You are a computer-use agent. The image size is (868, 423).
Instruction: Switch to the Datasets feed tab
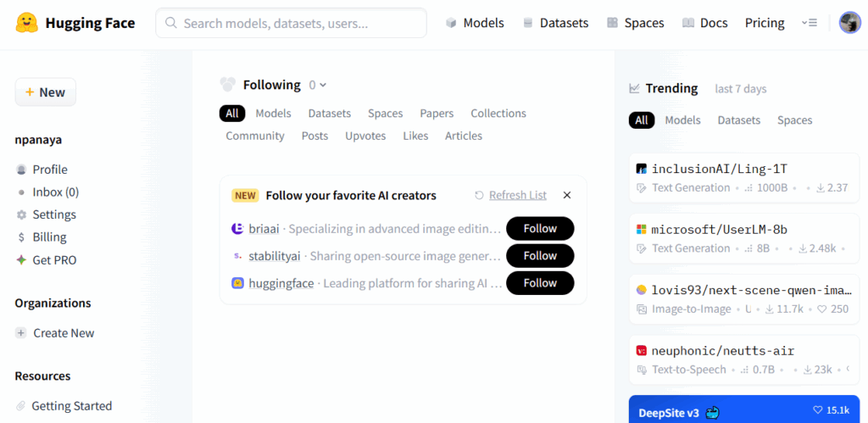click(329, 113)
